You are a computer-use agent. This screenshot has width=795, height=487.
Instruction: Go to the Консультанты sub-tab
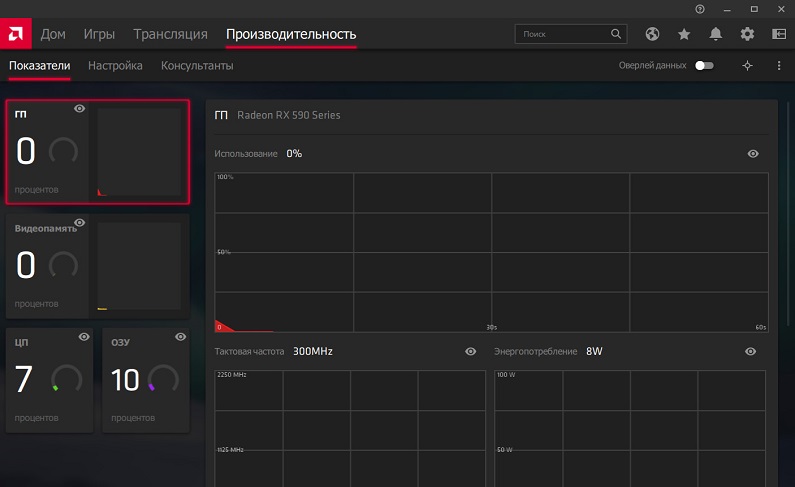pyautogui.click(x=197, y=66)
